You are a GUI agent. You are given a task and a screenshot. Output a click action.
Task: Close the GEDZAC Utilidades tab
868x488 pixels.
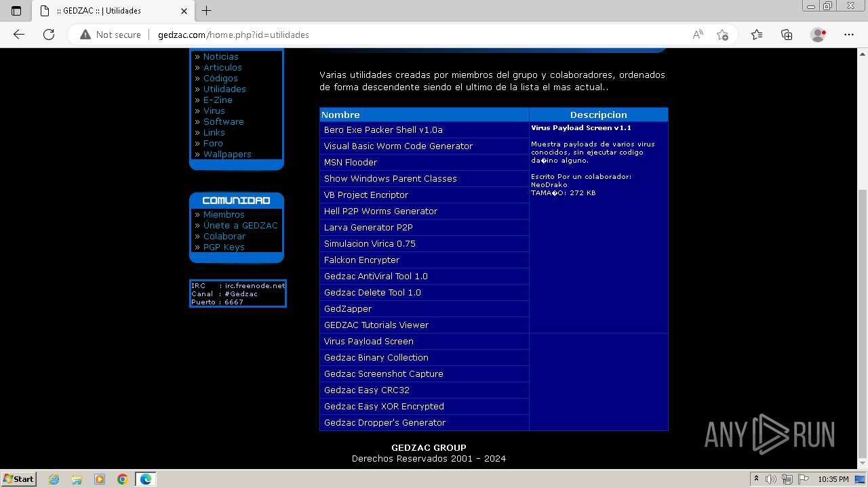[184, 11]
